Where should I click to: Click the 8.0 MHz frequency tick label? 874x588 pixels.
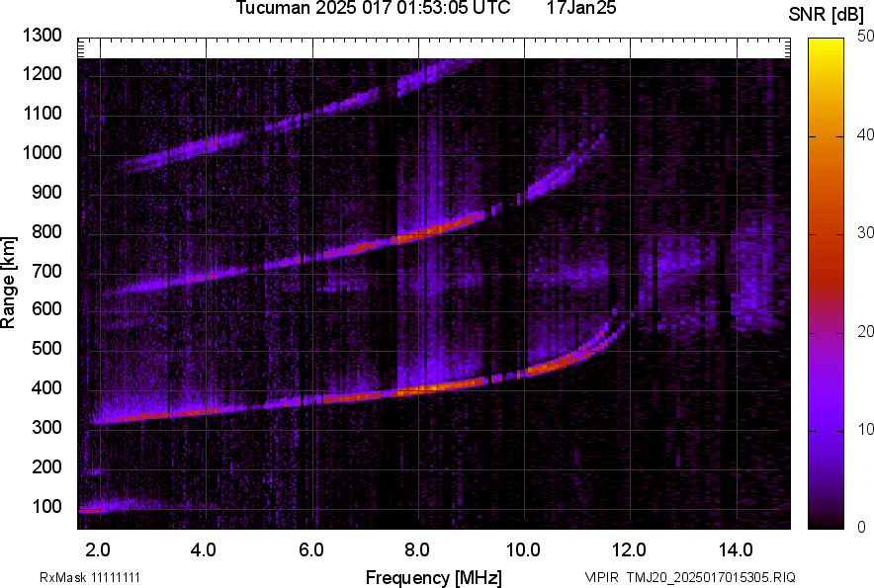click(418, 548)
